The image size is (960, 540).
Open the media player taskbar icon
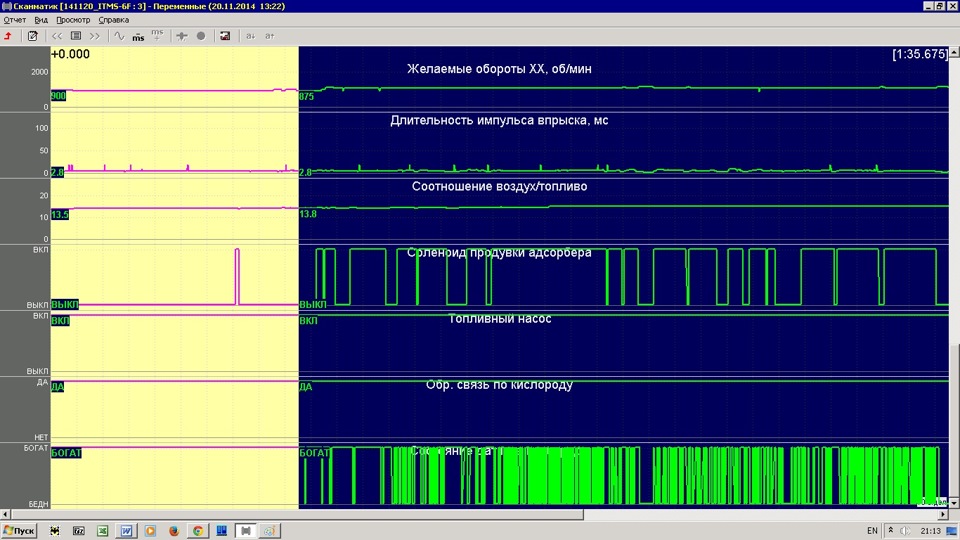(150, 531)
